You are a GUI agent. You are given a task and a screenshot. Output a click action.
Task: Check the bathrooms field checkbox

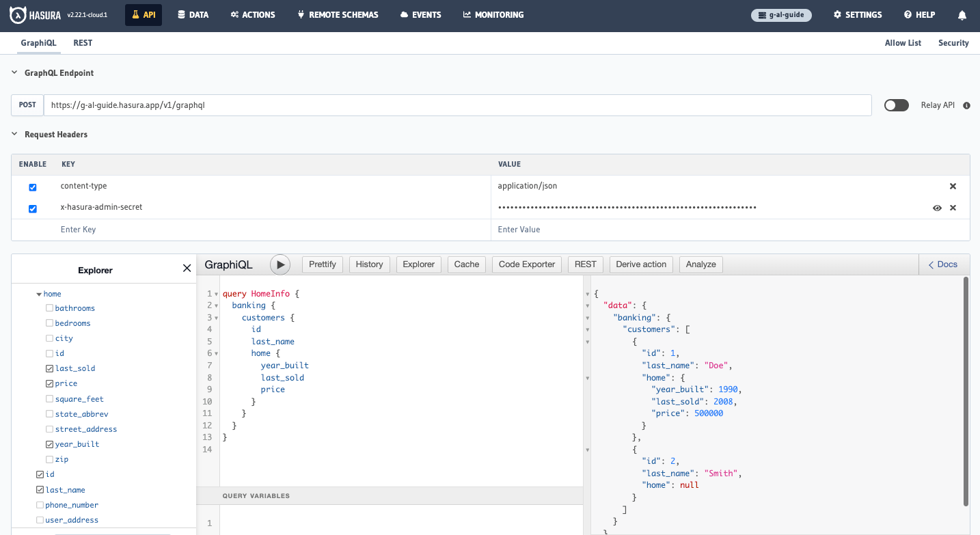point(49,307)
